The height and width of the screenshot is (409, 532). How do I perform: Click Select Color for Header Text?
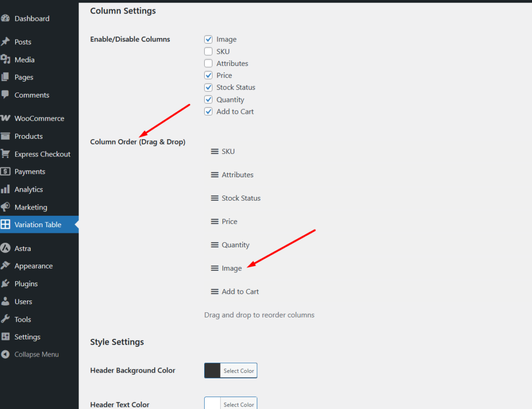point(238,404)
